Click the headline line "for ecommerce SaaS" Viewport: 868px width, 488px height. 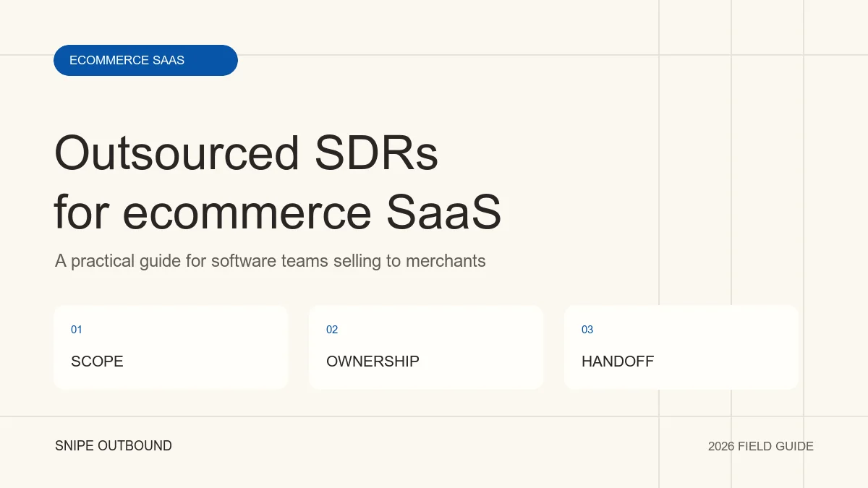click(x=278, y=213)
